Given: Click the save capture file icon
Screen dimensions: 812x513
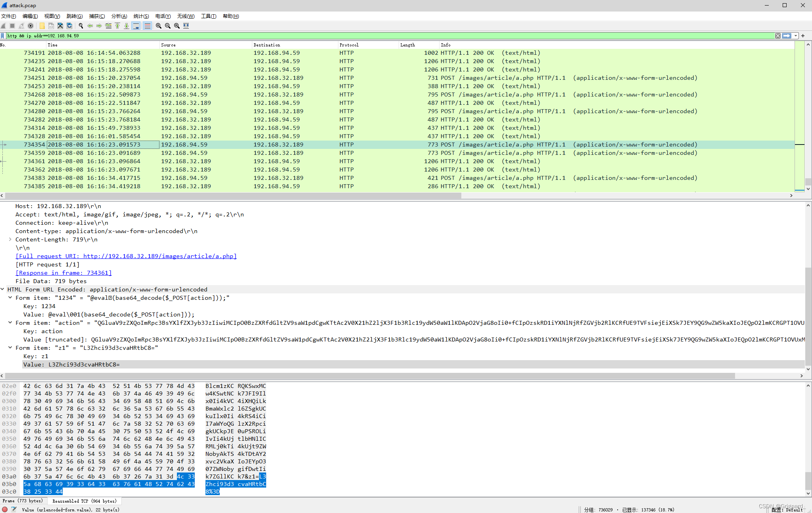Looking at the screenshot, I should click(x=51, y=26).
